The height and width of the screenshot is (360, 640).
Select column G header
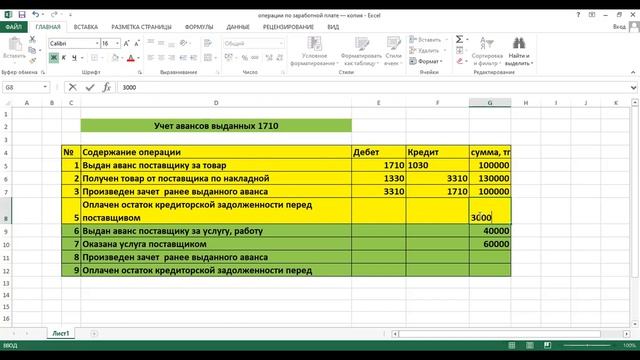490,103
